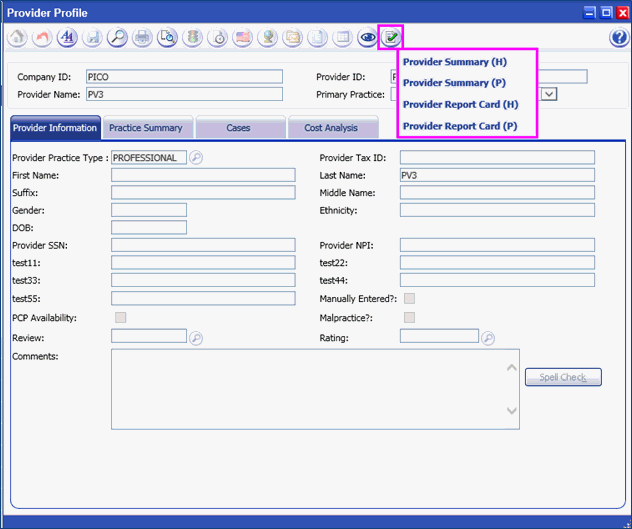
Task: Open help with the question mark icon
Action: (618, 38)
